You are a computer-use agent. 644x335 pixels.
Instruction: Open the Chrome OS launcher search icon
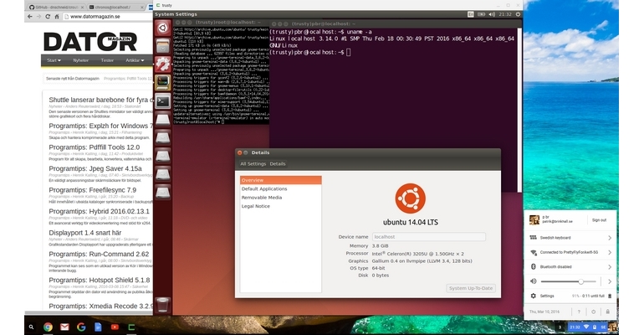coord(31,327)
